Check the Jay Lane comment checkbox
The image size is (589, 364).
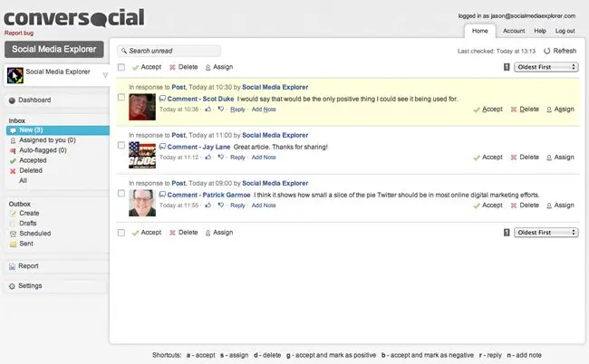121,145
